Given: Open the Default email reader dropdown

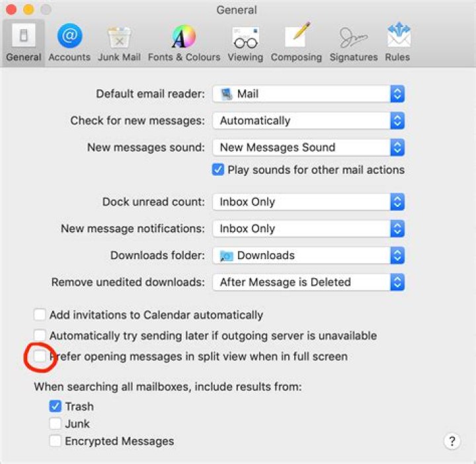Looking at the screenshot, I should [308, 94].
